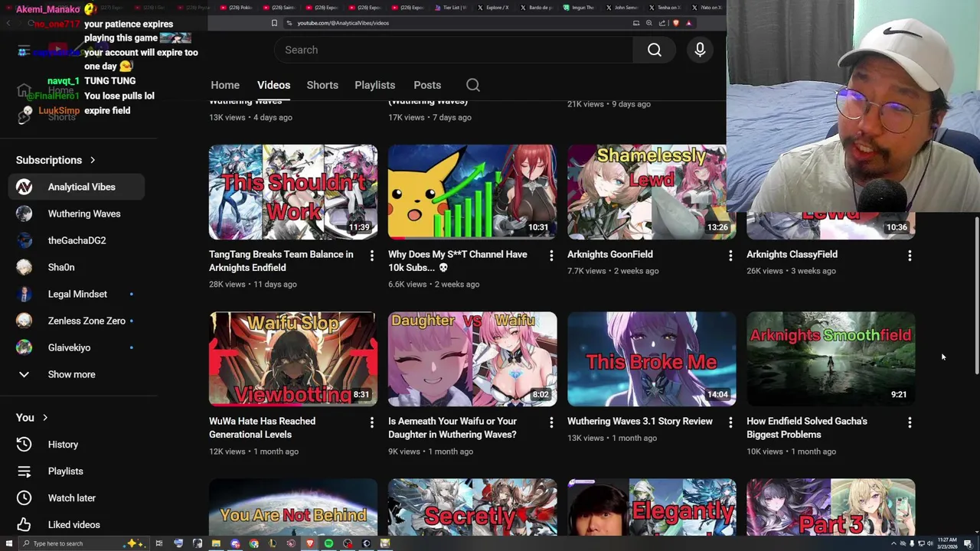Open theGachaDG2 subscription channel
This screenshot has width=980, height=551.
click(77, 240)
